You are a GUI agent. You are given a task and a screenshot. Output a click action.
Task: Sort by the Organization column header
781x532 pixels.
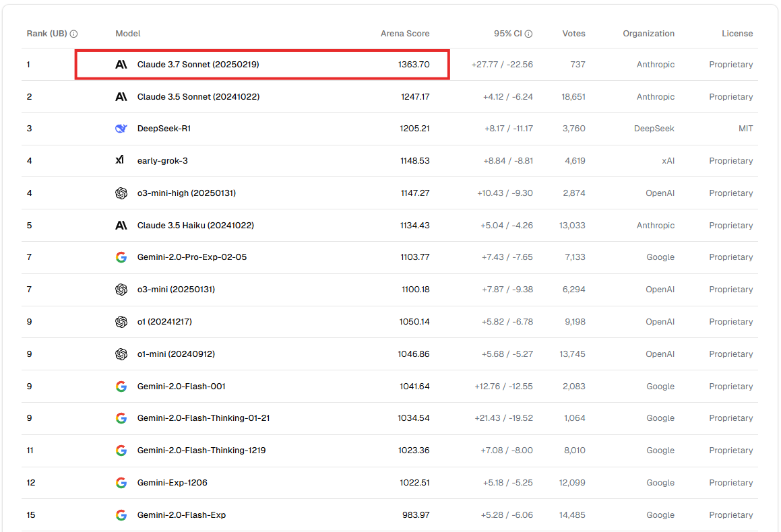(x=648, y=34)
